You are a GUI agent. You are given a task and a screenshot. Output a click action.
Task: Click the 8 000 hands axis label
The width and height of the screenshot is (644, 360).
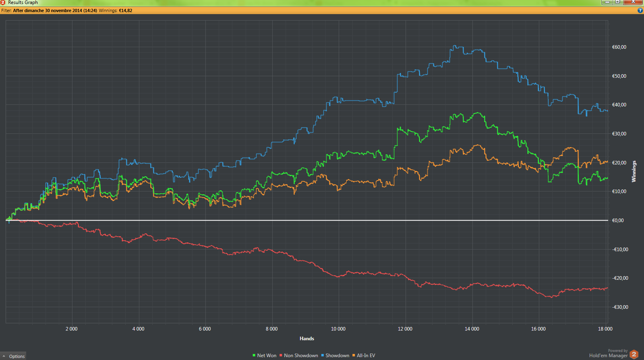[271, 329]
